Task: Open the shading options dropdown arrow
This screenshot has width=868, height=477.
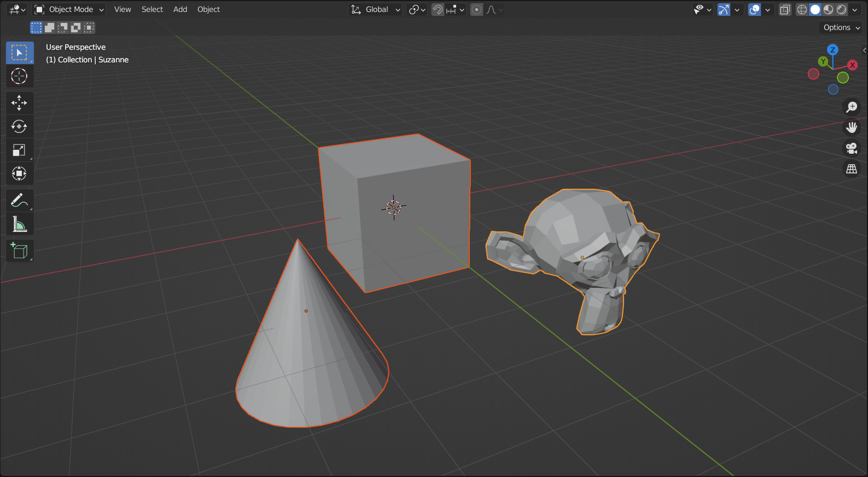Action: (x=855, y=9)
